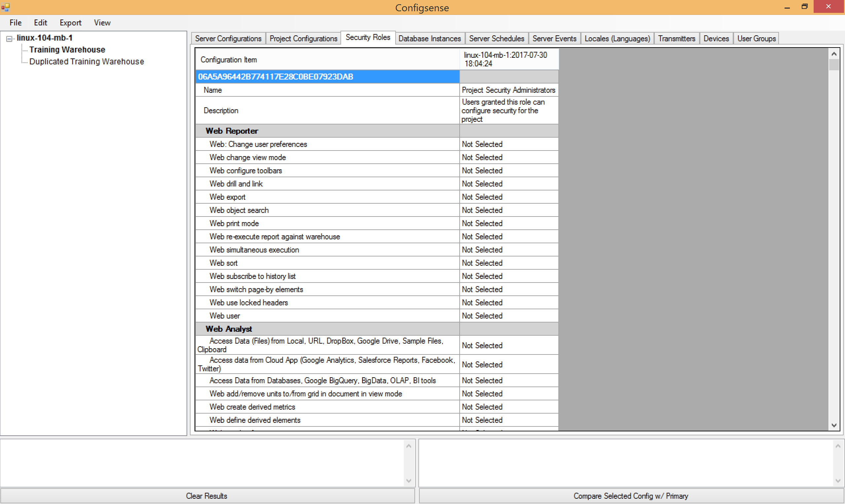Select the Training Warehouse project

(x=67, y=50)
